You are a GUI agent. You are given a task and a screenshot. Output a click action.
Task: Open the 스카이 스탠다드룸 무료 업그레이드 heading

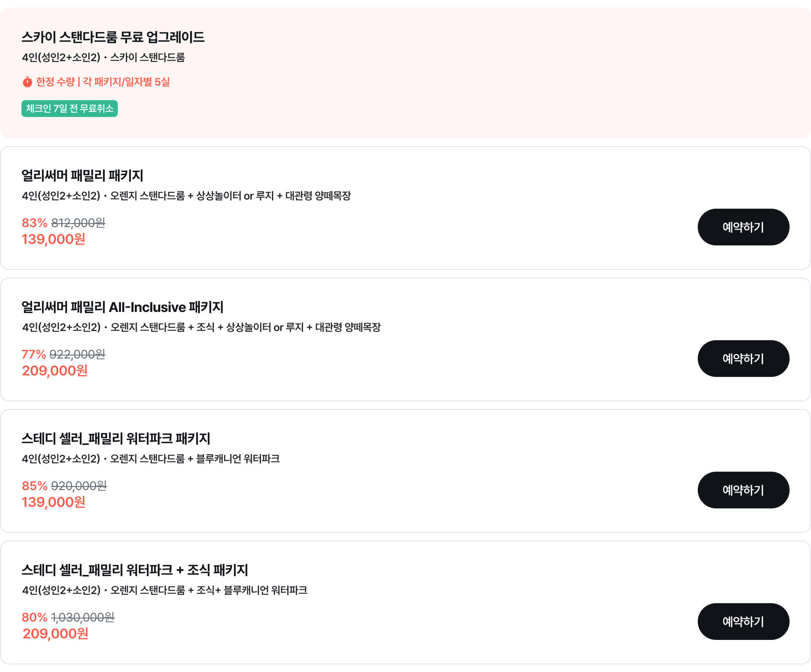click(x=113, y=37)
